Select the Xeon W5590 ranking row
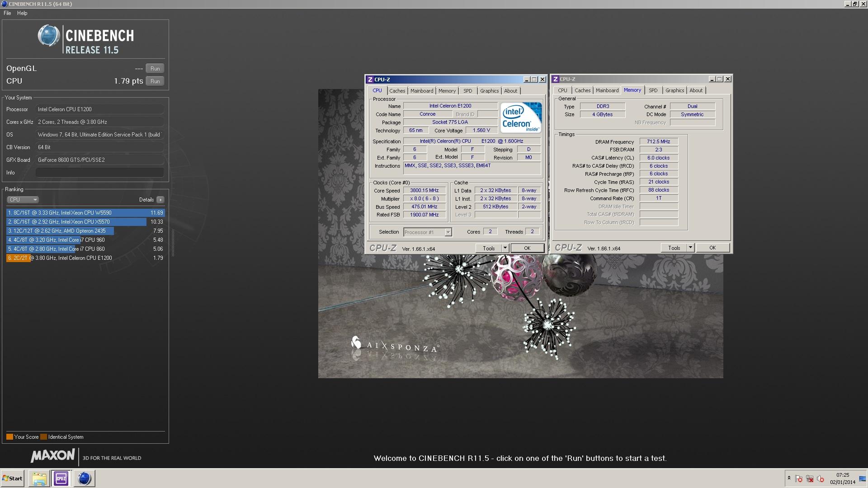The width and height of the screenshot is (868, 488). point(85,213)
